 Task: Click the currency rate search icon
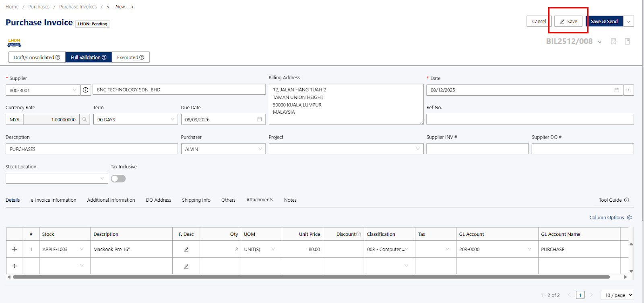coord(85,119)
